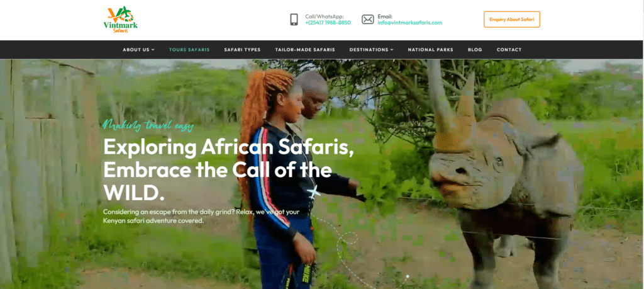The height and width of the screenshot is (289, 644).
Task: Expand the Destinations dropdown chevron
Action: [x=392, y=50]
